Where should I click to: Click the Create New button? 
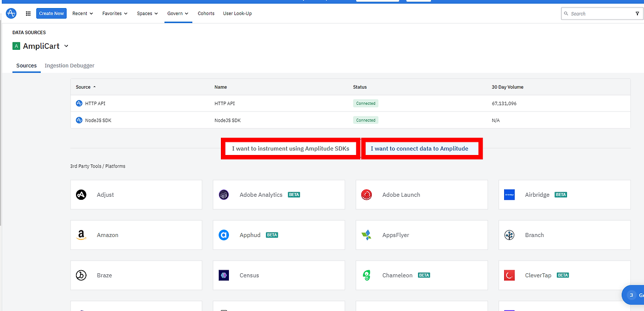click(51, 14)
